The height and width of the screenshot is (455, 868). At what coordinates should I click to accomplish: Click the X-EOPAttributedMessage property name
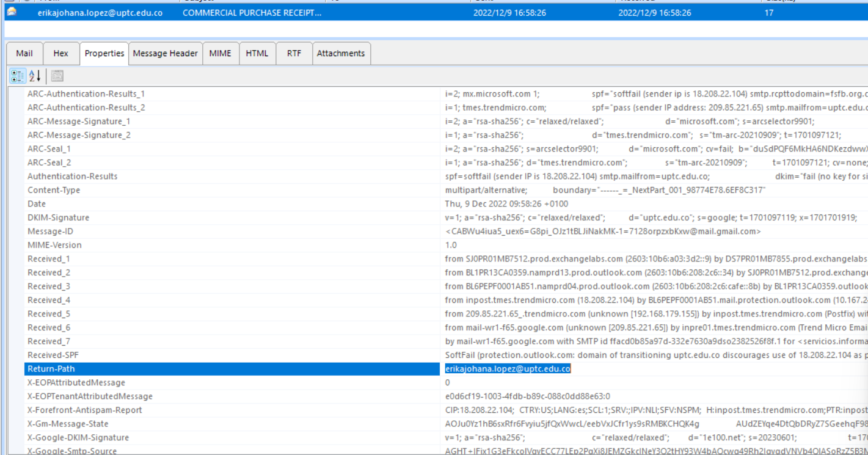[76, 382]
